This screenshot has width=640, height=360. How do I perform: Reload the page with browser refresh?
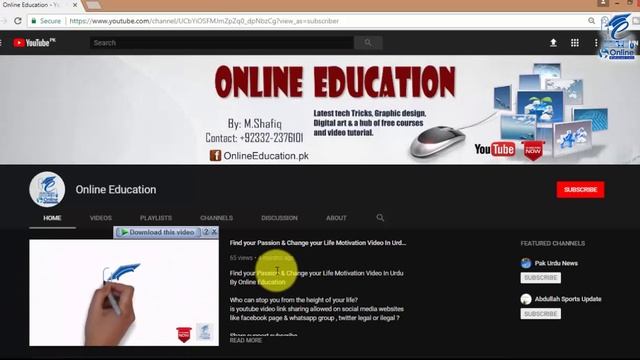tap(18, 21)
